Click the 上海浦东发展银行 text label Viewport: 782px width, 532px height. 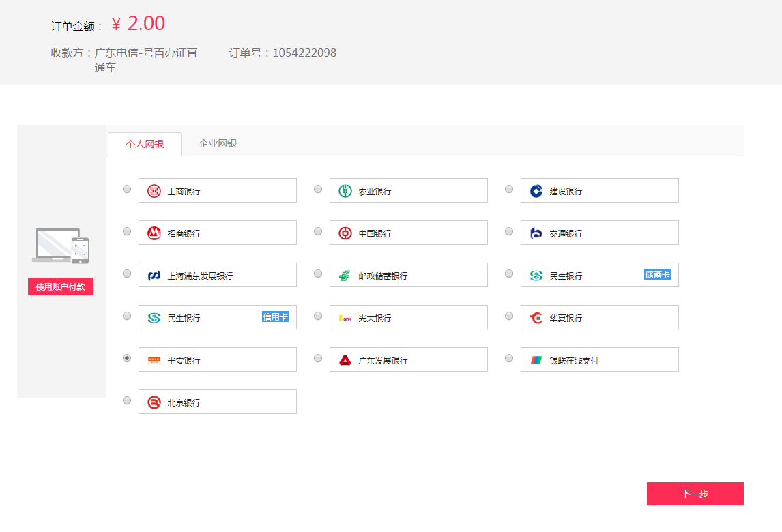201,276
